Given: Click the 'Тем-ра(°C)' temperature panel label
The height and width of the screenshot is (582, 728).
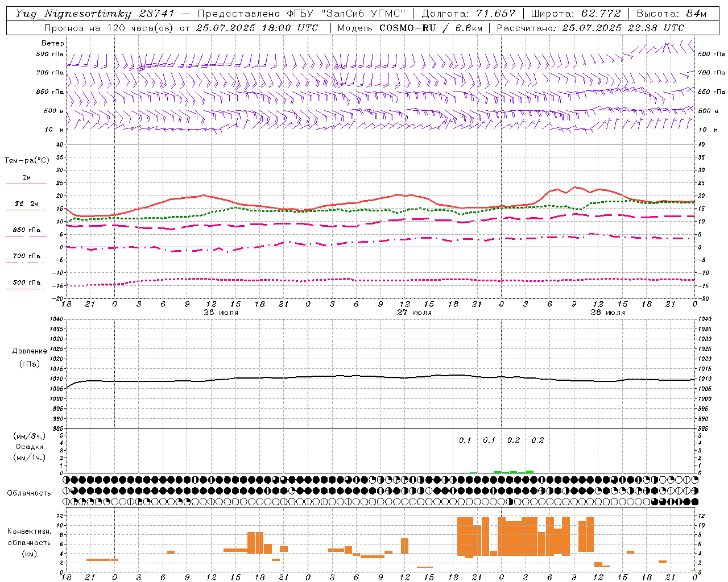Looking at the screenshot, I should pyautogui.click(x=27, y=161).
